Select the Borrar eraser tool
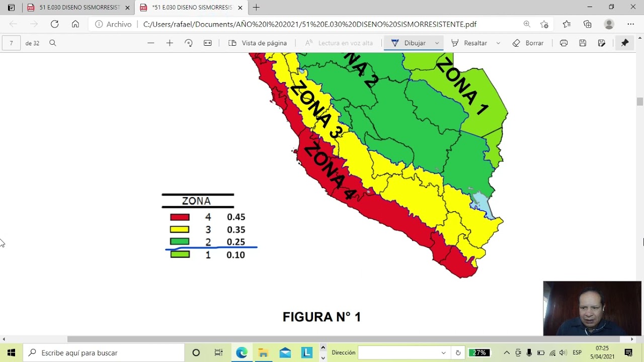Image resolution: width=644 pixels, height=362 pixels. point(528,43)
